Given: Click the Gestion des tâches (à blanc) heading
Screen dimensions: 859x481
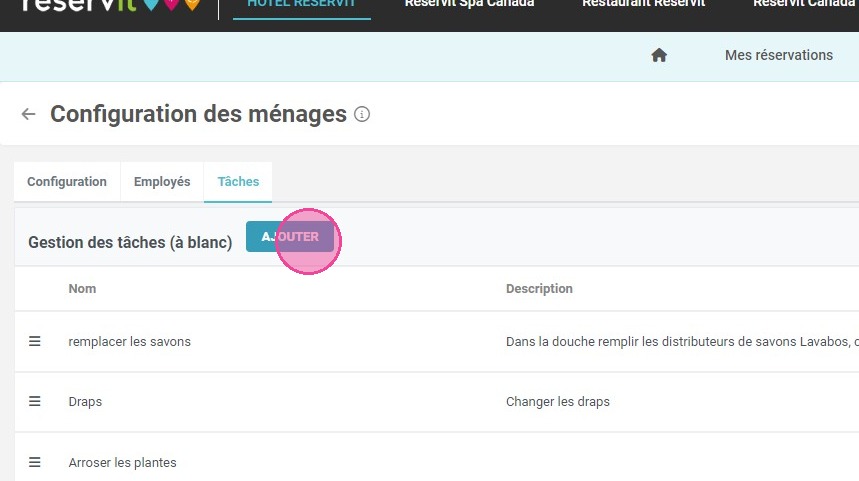Looking at the screenshot, I should 130,242.
